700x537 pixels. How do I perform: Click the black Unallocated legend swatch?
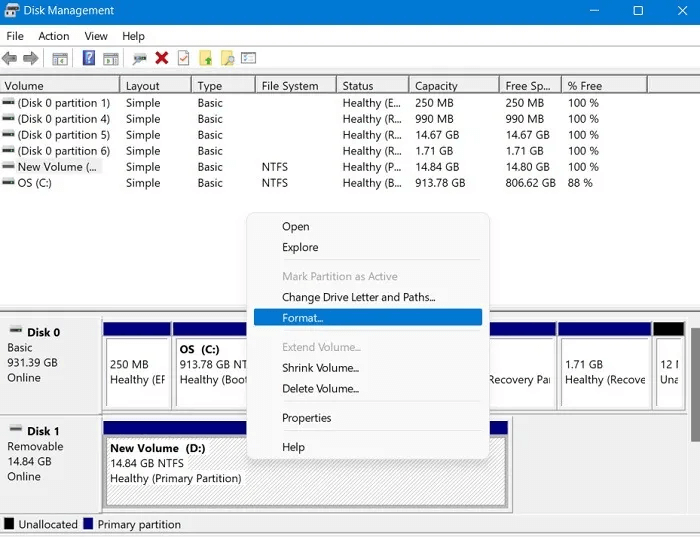(9, 524)
